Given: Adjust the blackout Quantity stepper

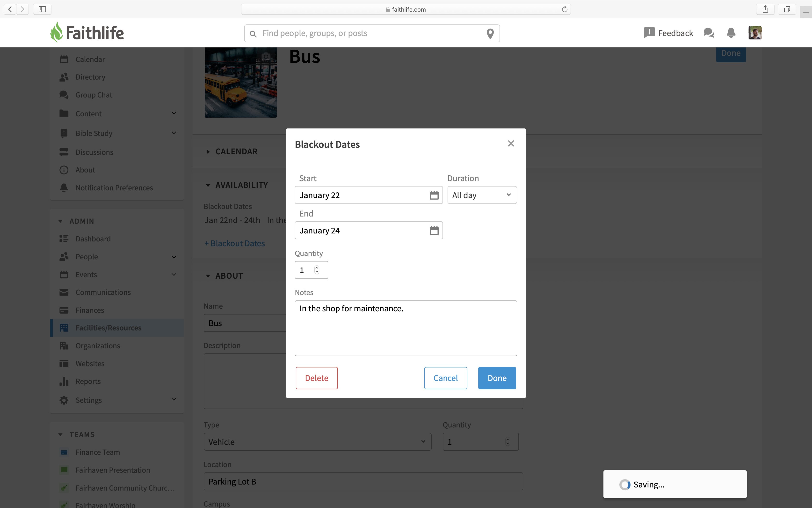Looking at the screenshot, I should pos(316,270).
